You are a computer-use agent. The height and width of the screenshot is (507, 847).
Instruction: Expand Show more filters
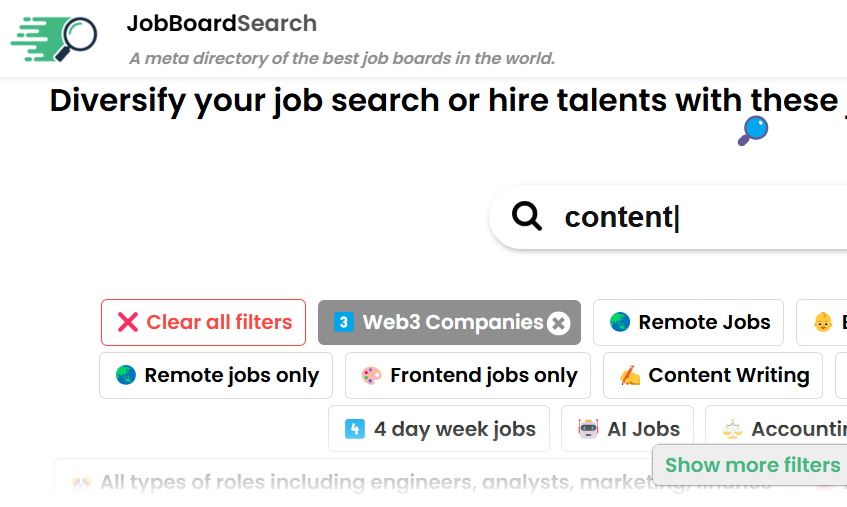(x=752, y=465)
